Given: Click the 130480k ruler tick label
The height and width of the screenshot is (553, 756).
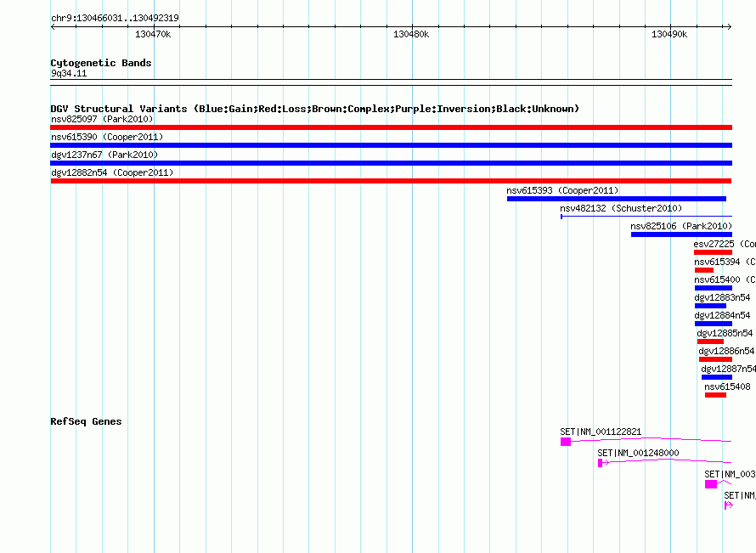Looking at the screenshot, I should (411, 34).
